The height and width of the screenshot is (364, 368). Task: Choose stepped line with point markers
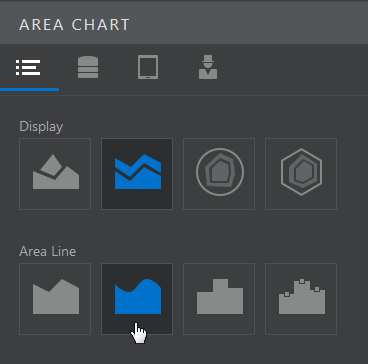[301, 299]
